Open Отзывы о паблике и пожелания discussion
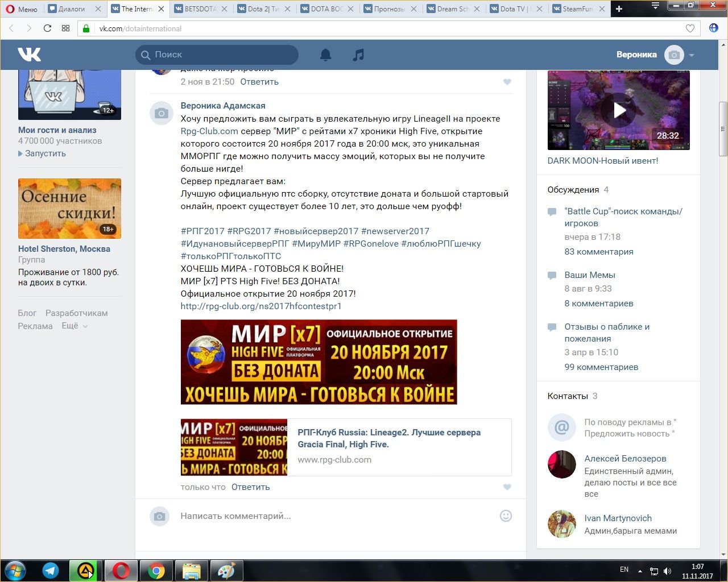 pos(607,332)
